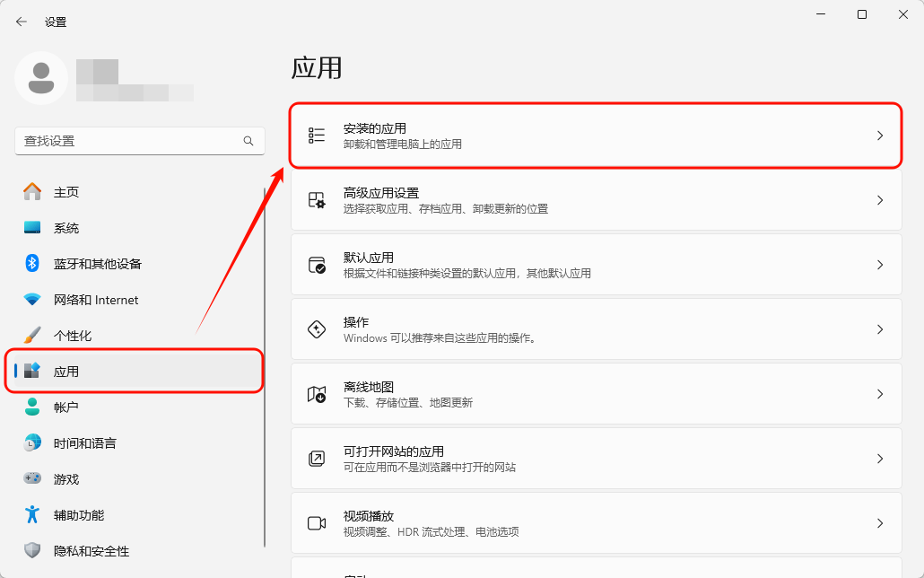Image resolution: width=924 pixels, height=578 pixels.
Task: Click '选择获取应用、存档应用、卸载更新的位置' description
Action: point(446,209)
